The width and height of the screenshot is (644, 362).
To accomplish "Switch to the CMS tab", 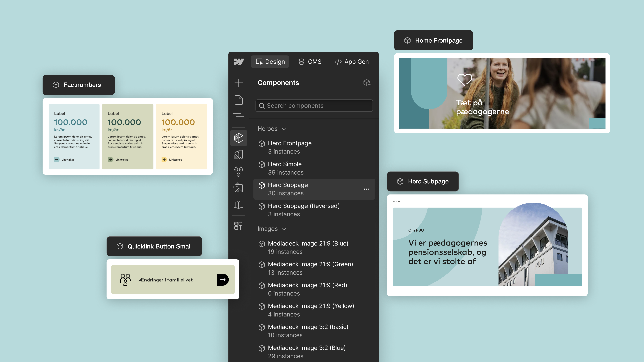I will (310, 62).
